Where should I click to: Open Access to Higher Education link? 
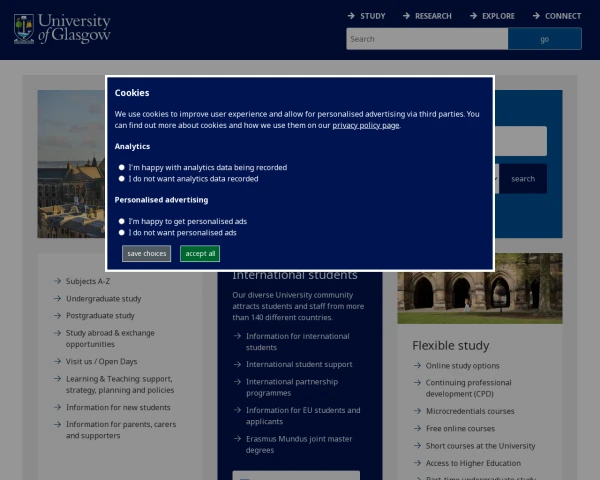pyautogui.click(x=473, y=463)
